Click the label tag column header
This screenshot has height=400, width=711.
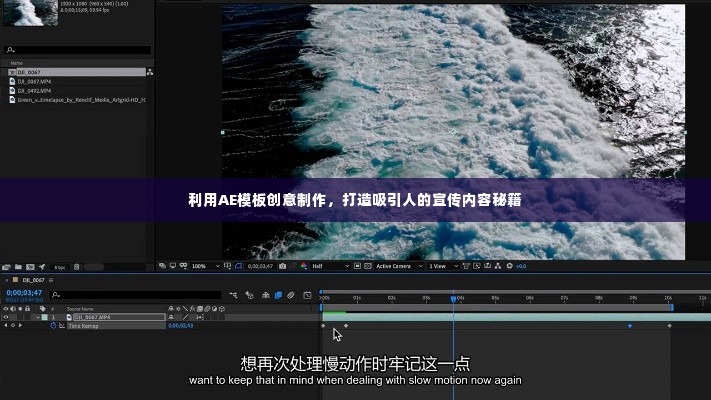point(43,309)
